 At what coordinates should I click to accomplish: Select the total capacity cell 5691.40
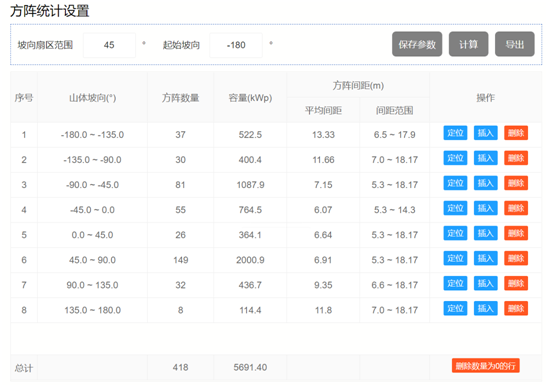click(250, 367)
